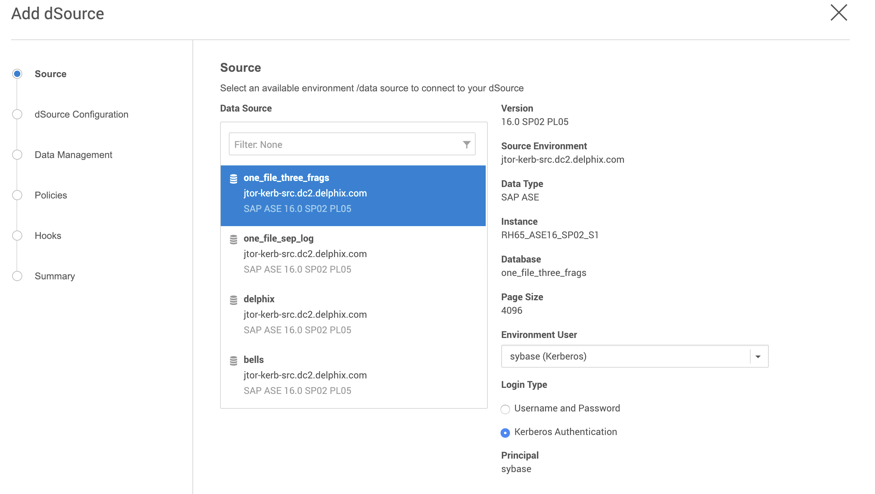Pick the bells data source
The image size is (875, 494).
(353, 375)
